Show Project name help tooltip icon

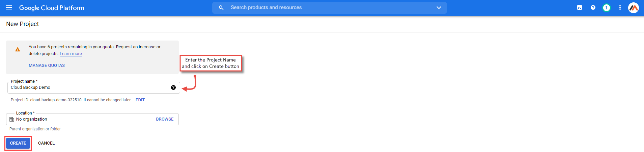pyautogui.click(x=173, y=87)
